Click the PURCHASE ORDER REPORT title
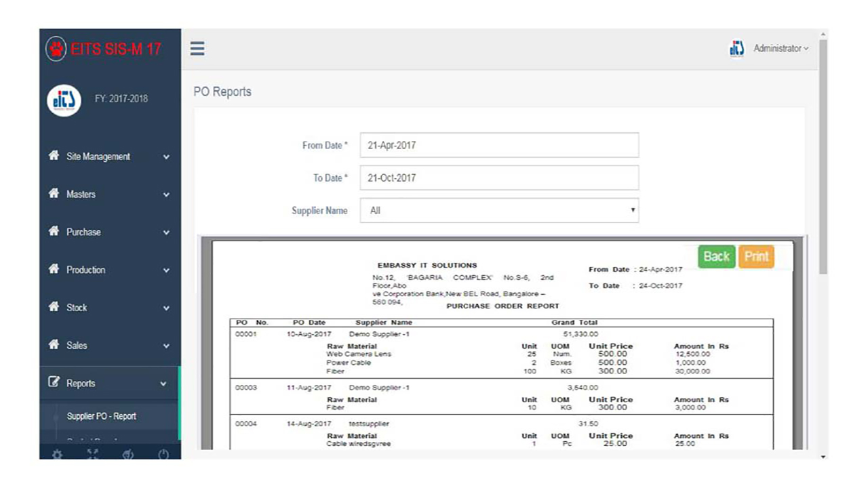This screenshot has height=488, width=868. (x=503, y=306)
